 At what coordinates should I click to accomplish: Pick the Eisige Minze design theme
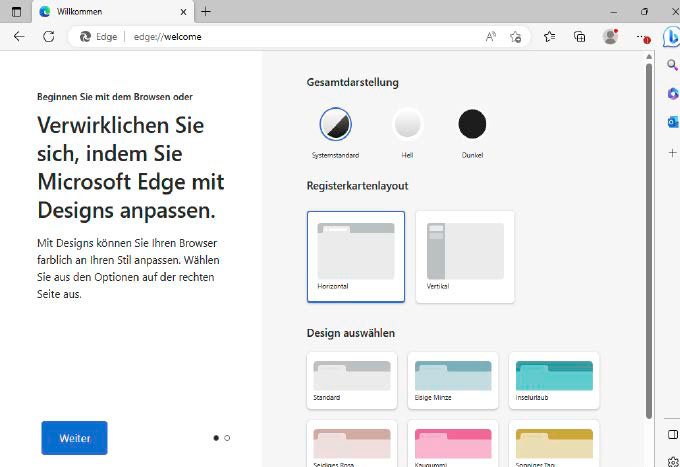coord(453,380)
